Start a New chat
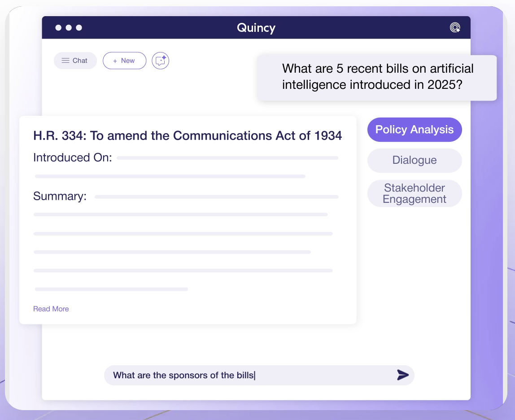The width and height of the screenshot is (515, 420). pos(124,61)
